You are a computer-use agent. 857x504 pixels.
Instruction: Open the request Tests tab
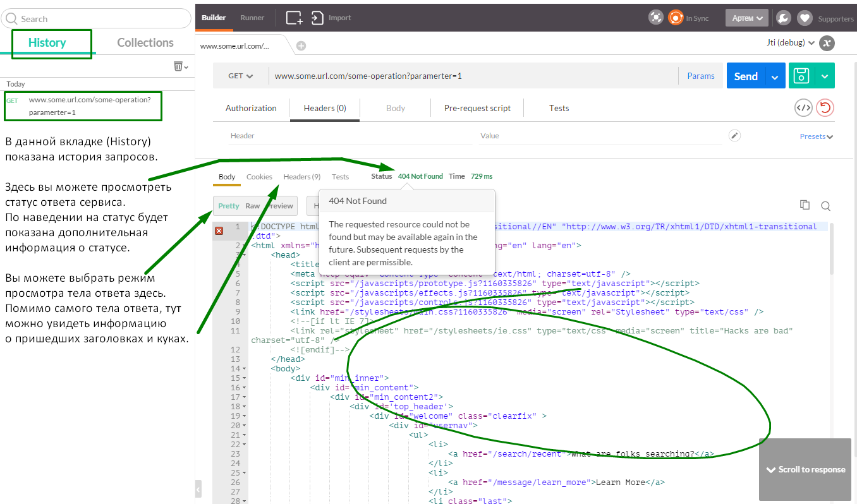[559, 108]
